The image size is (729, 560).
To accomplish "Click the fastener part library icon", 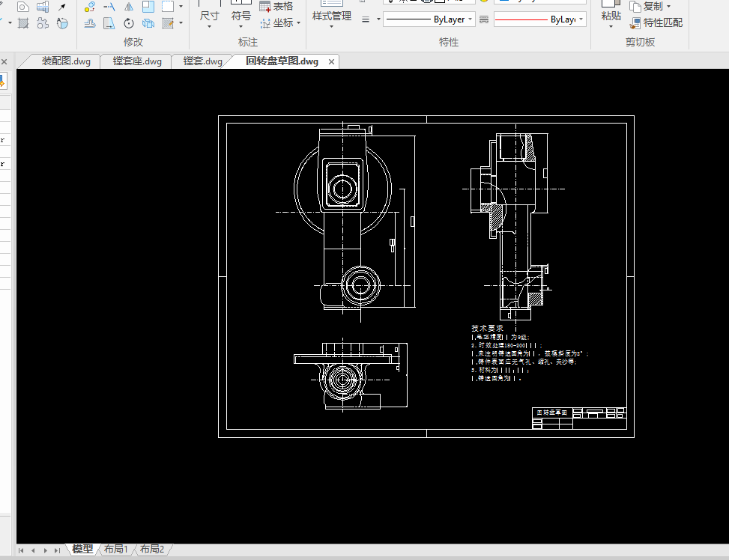I will pyautogui.click(x=42, y=7).
